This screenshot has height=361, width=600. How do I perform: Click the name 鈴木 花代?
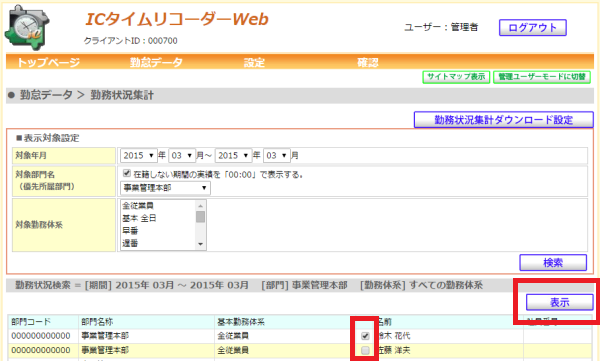pyautogui.click(x=394, y=336)
